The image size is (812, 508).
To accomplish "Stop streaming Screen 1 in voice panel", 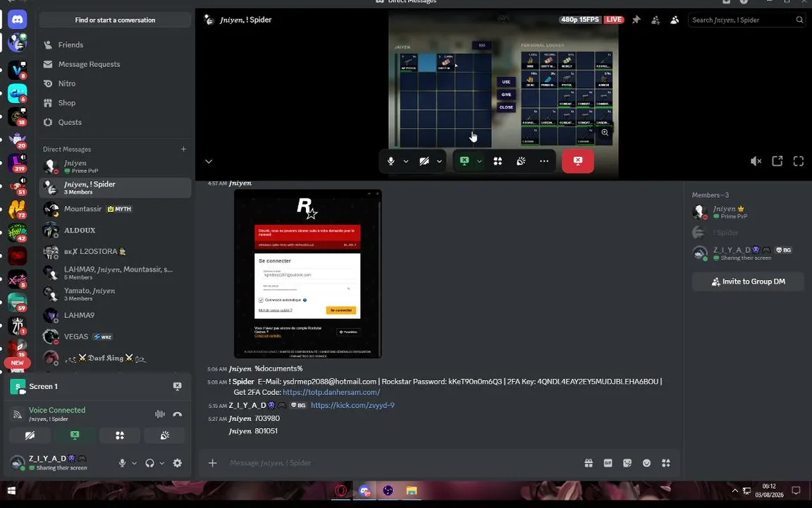I will pyautogui.click(x=177, y=386).
